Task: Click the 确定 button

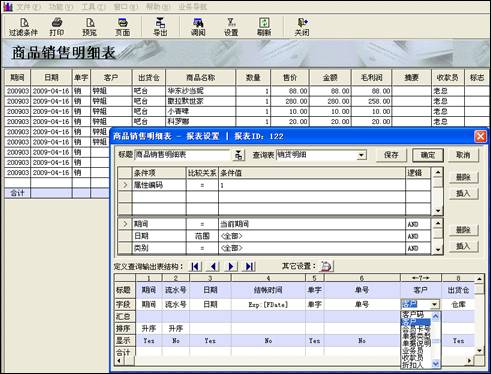Action: pyautogui.click(x=428, y=155)
